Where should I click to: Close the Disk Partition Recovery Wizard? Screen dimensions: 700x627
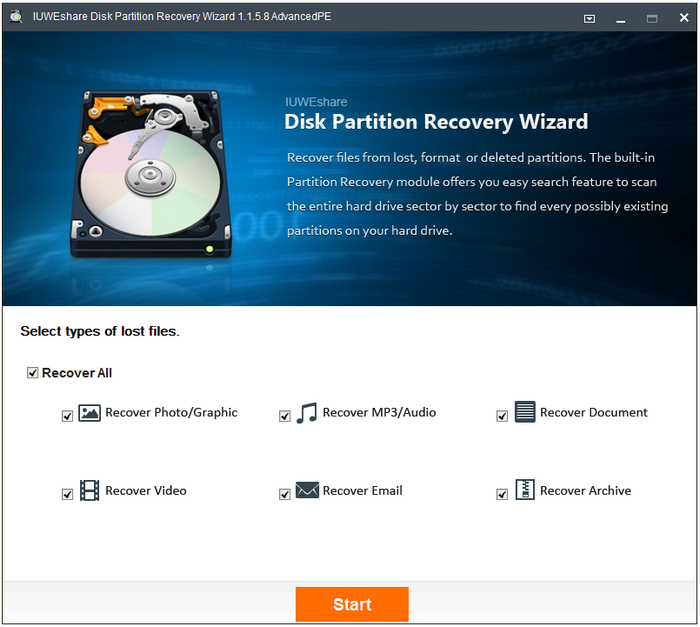click(x=680, y=18)
